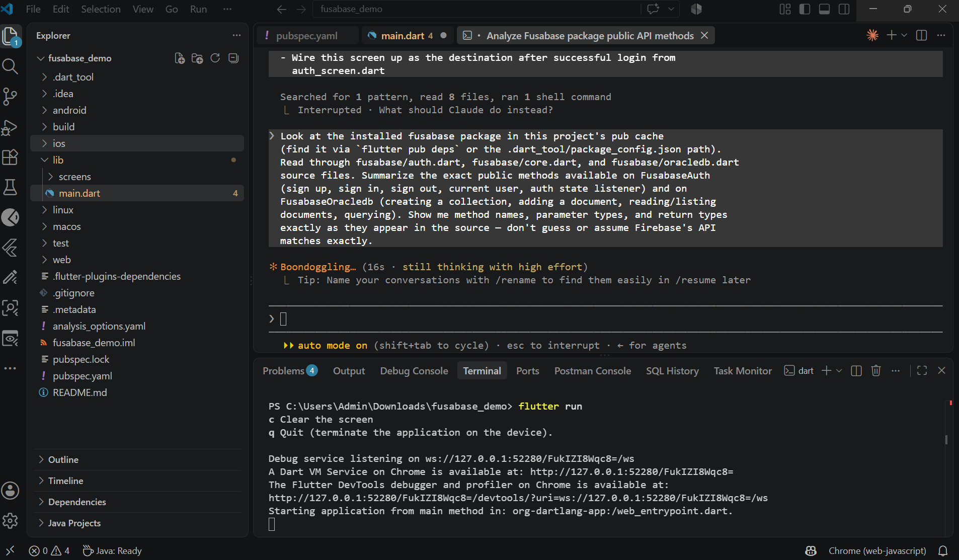The width and height of the screenshot is (959, 560).
Task: Collapse all folders in Explorer
Action: click(233, 58)
